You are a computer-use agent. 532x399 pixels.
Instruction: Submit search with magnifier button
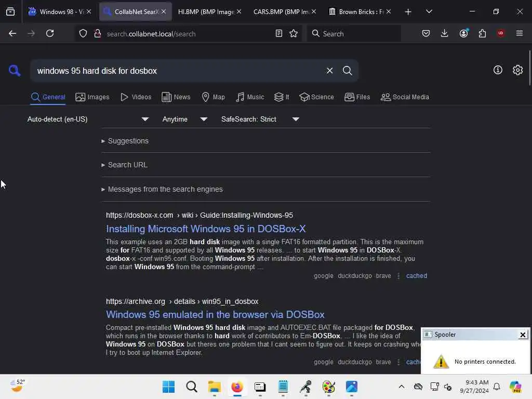pyautogui.click(x=347, y=71)
